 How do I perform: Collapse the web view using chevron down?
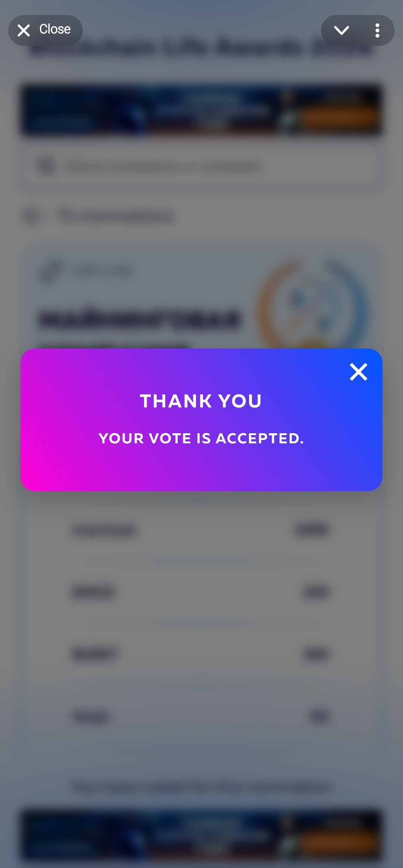[x=341, y=30]
